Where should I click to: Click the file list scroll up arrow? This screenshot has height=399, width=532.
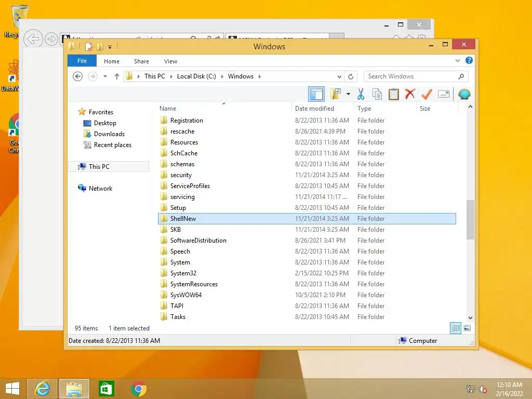(x=470, y=107)
